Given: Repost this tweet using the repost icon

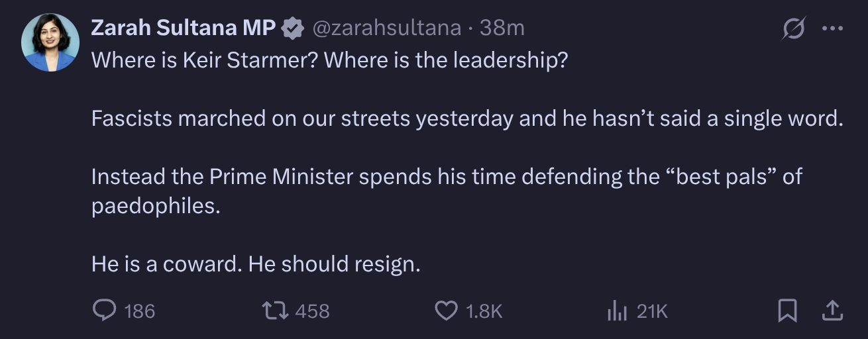Looking at the screenshot, I should [274, 311].
